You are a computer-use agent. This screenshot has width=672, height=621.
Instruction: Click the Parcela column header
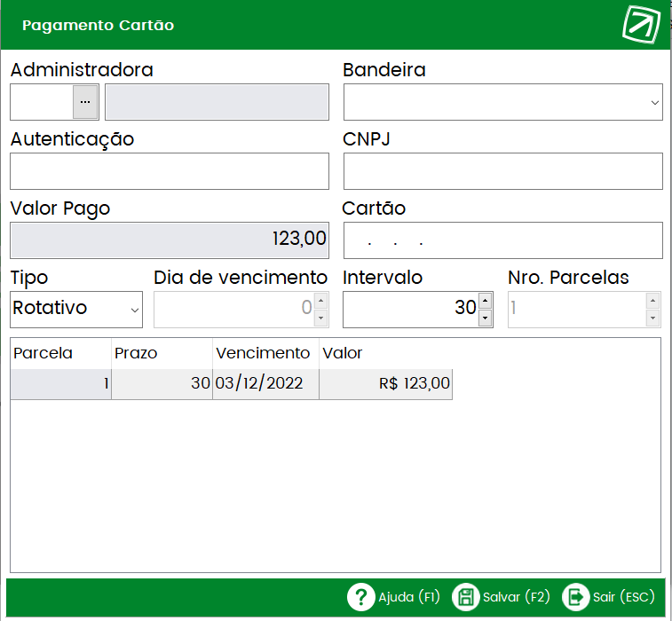tap(61, 353)
